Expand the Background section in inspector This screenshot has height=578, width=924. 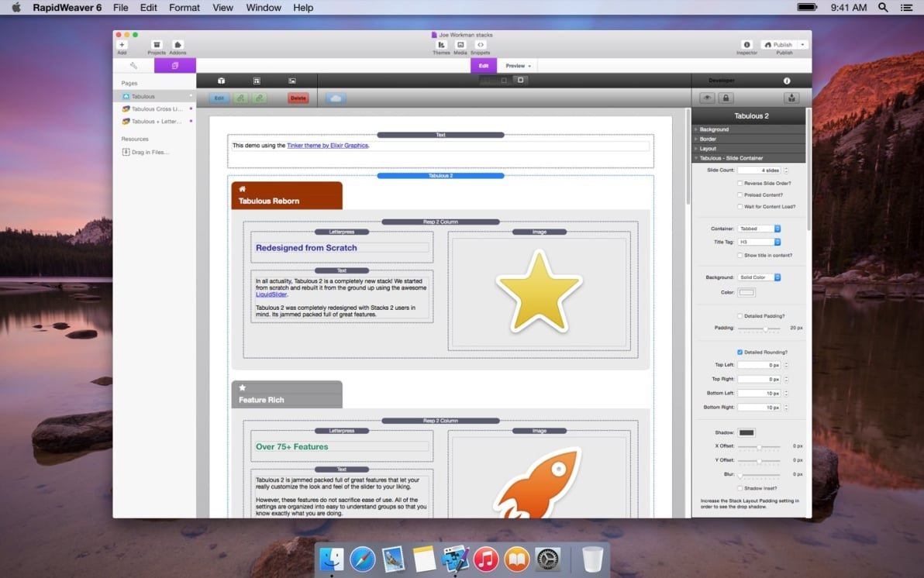coord(713,129)
